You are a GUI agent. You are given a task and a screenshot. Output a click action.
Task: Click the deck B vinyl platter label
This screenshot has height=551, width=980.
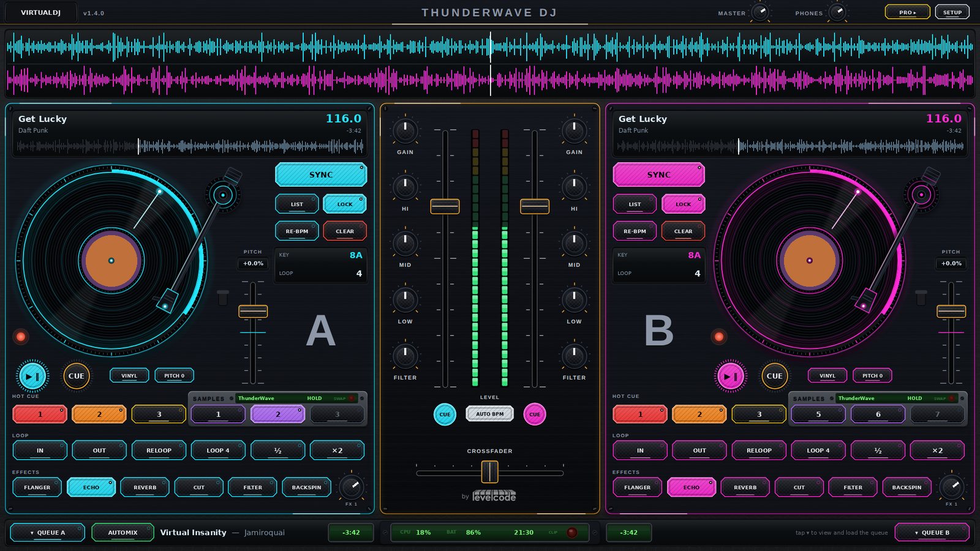tap(810, 260)
